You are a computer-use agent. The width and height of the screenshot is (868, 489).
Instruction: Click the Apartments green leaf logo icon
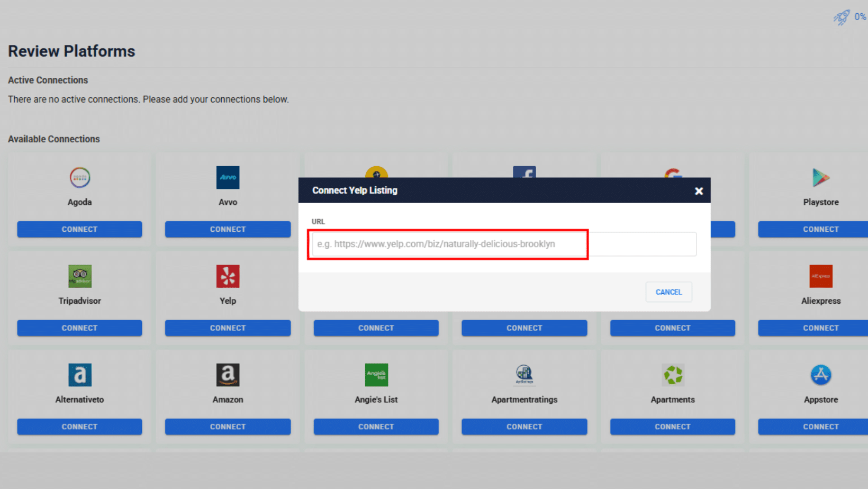pyautogui.click(x=673, y=375)
